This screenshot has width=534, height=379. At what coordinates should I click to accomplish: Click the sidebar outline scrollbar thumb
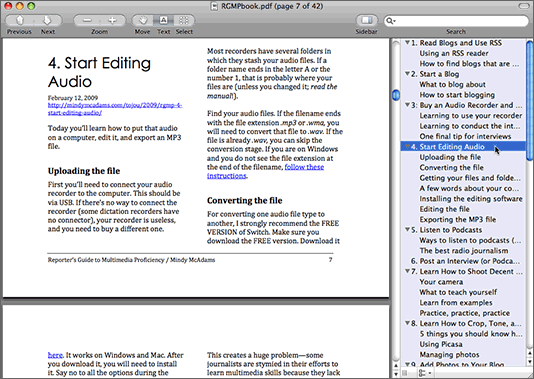[529, 100]
